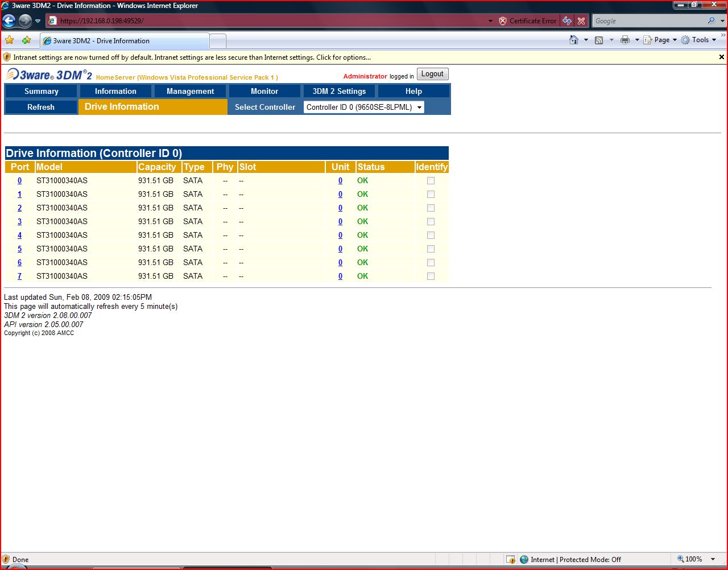Open the Help menu
This screenshot has height=570, width=728.
pyautogui.click(x=413, y=91)
